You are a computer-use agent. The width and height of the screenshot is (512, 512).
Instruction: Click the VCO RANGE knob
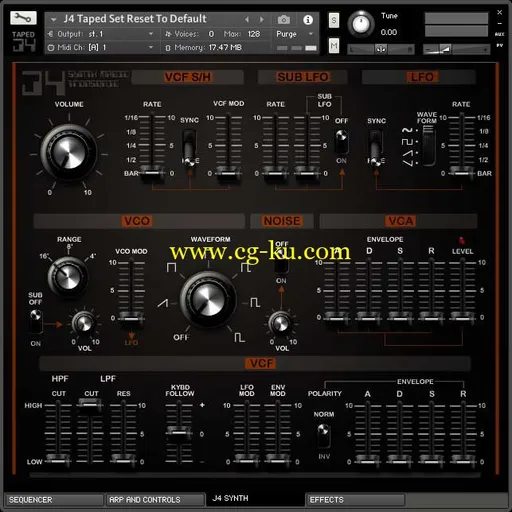coord(68,276)
